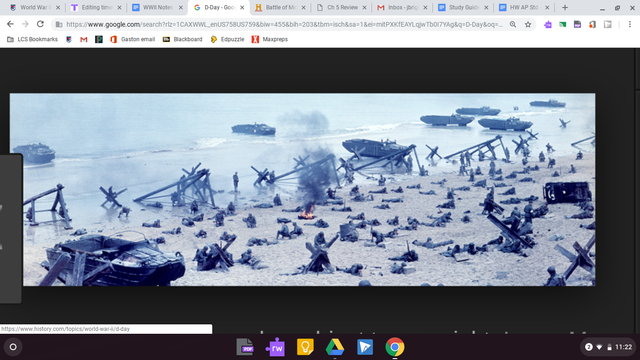The height and width of the screenshot is (360, 640).
Task: Open Google Drive from the shelf
Action: pos(335,347)
